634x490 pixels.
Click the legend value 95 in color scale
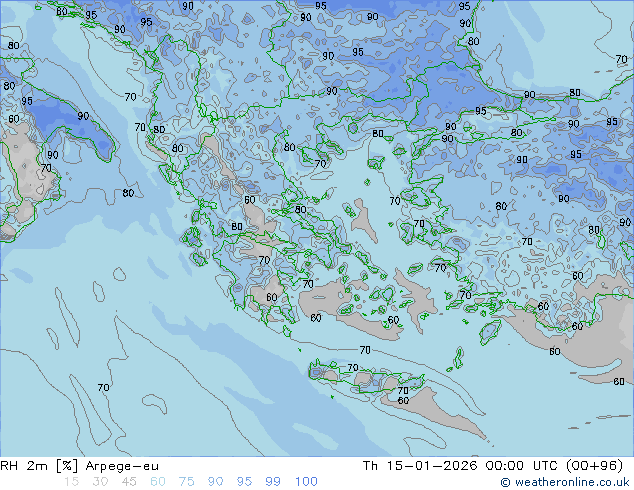[x=244, y=482]
